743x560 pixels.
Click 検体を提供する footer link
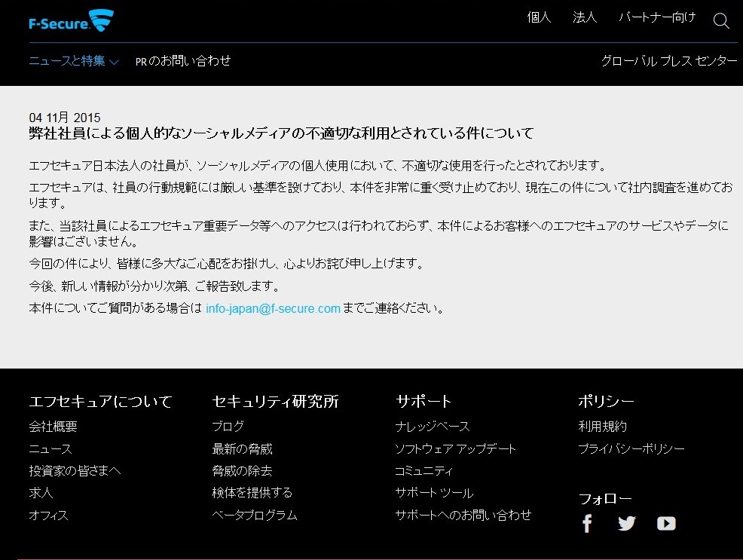[x=252, y=492]
